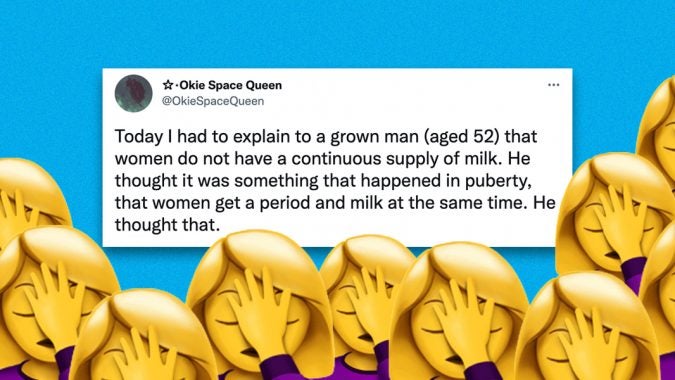Click the facepalm emoji in bottom-right foreground
The height and width of the screenshot is (380, 675).
pyautogui.click(x=588, y=328)
